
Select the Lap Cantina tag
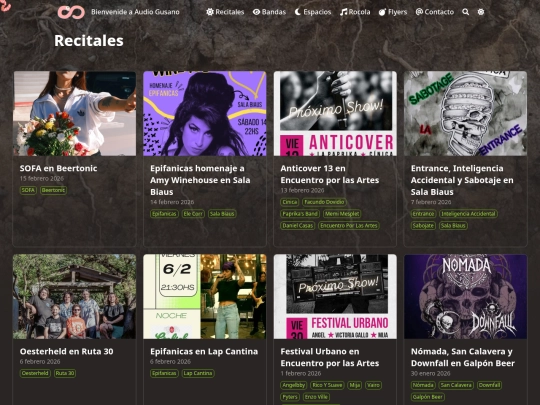[x=198, y=373]
